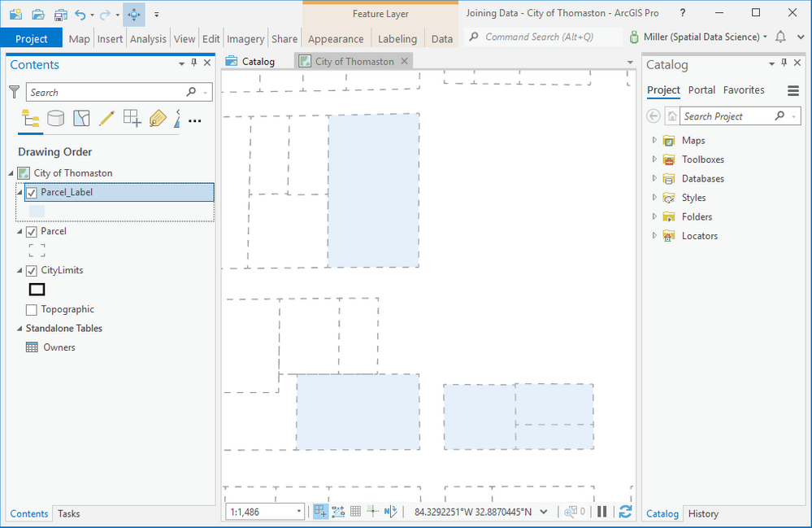Select the List By Data Source view
812x528 pixels.
tap(54, 118)
